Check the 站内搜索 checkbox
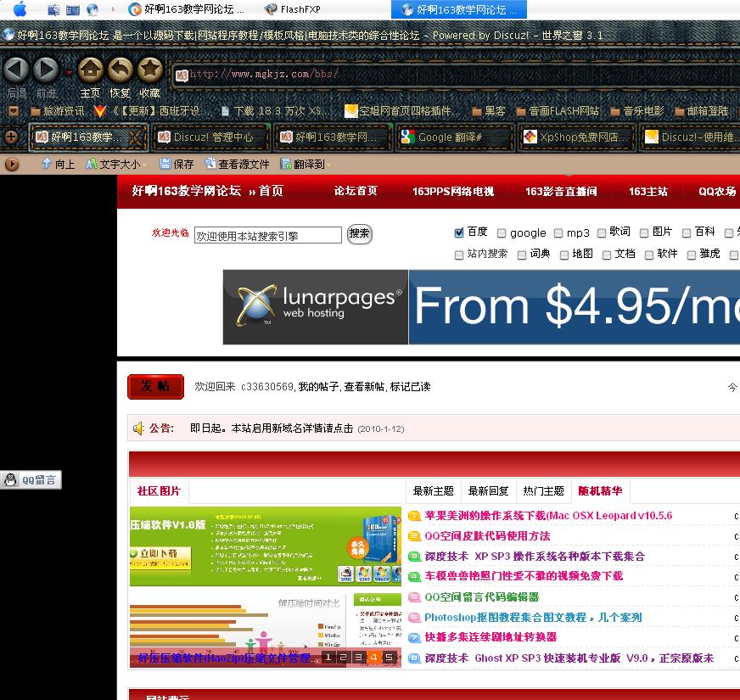The image size is (740, 700). [x=459, y=255]
